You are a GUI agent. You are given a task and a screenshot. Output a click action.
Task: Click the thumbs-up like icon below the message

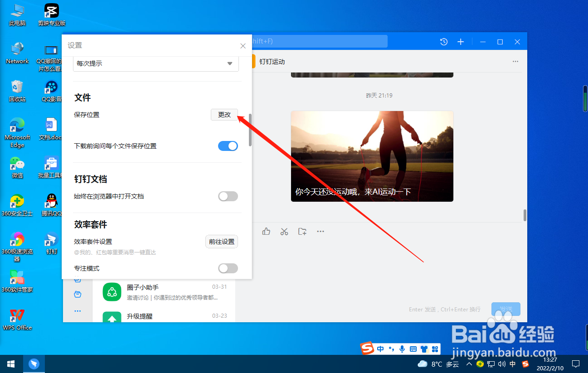[266, 232]
